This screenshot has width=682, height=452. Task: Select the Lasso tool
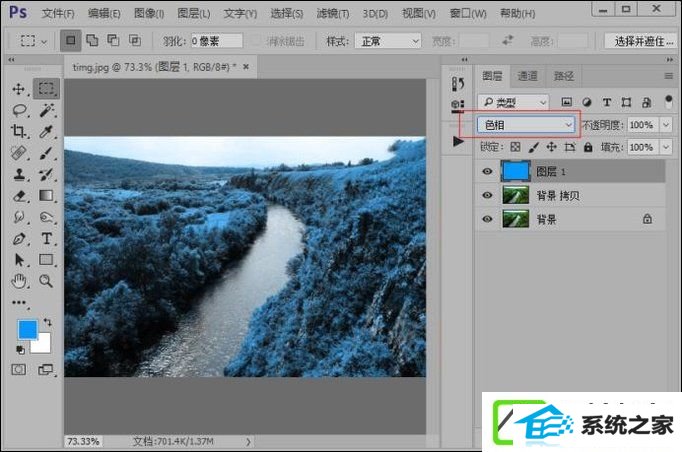click(20, 110)
